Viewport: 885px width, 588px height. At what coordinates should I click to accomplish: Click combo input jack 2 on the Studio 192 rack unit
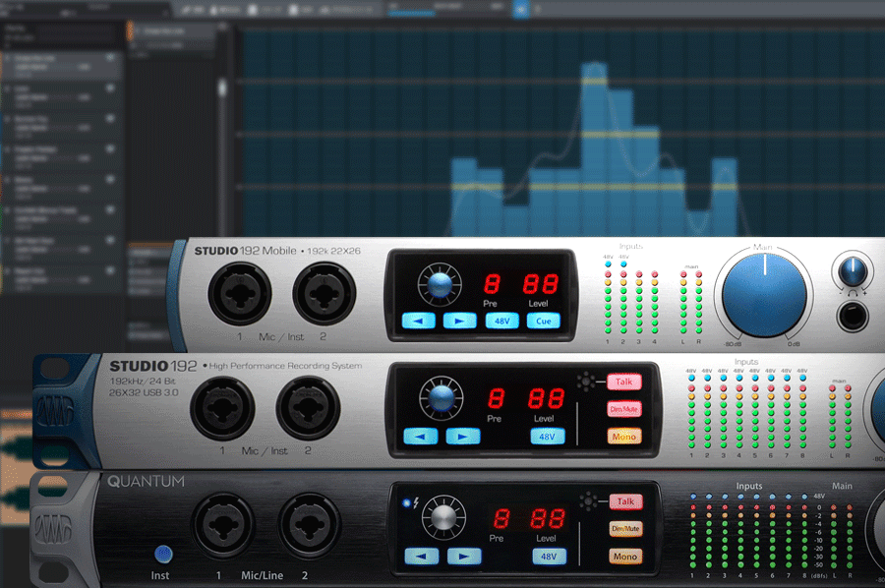click(308, 407)
